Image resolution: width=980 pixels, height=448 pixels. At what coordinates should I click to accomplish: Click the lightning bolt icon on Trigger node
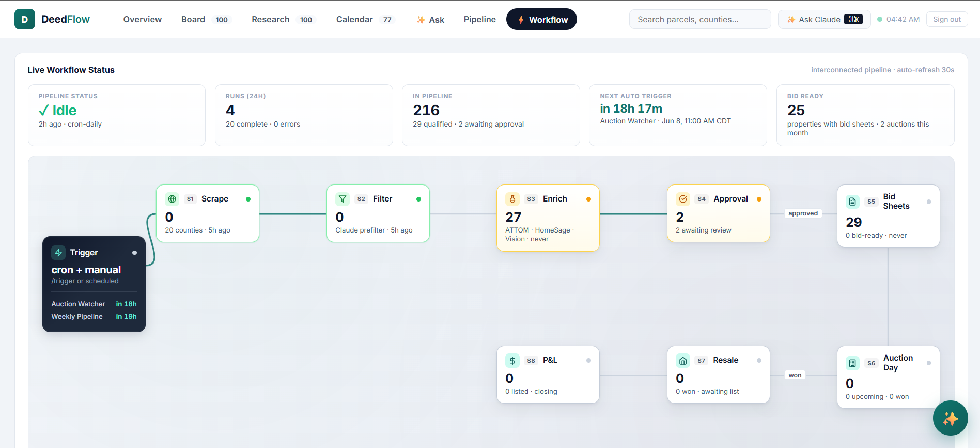(x=58, y=253)
